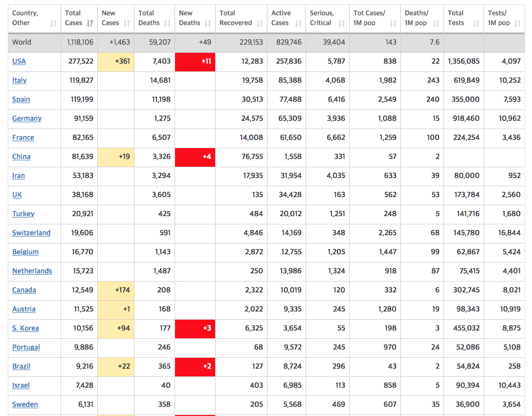Open the Portugal country link
The width and height of the screenshot is (532, 416).
(26, 347)
